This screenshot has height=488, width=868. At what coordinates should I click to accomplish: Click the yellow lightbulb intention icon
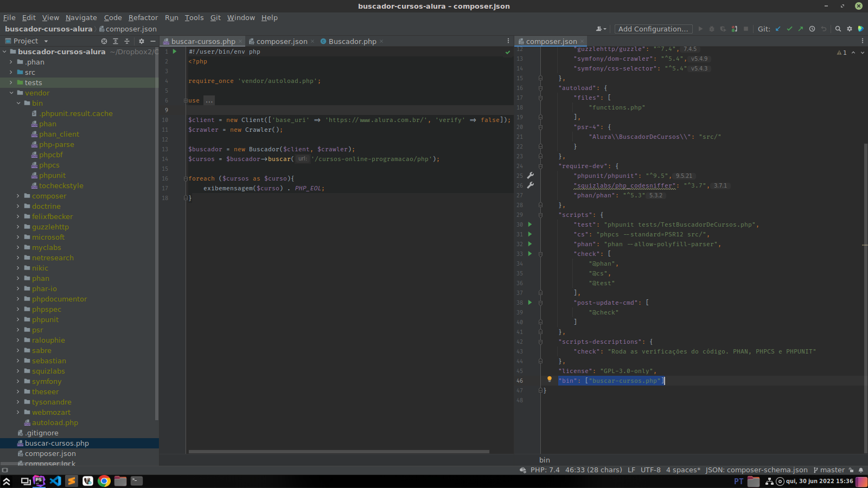(549, 380)
